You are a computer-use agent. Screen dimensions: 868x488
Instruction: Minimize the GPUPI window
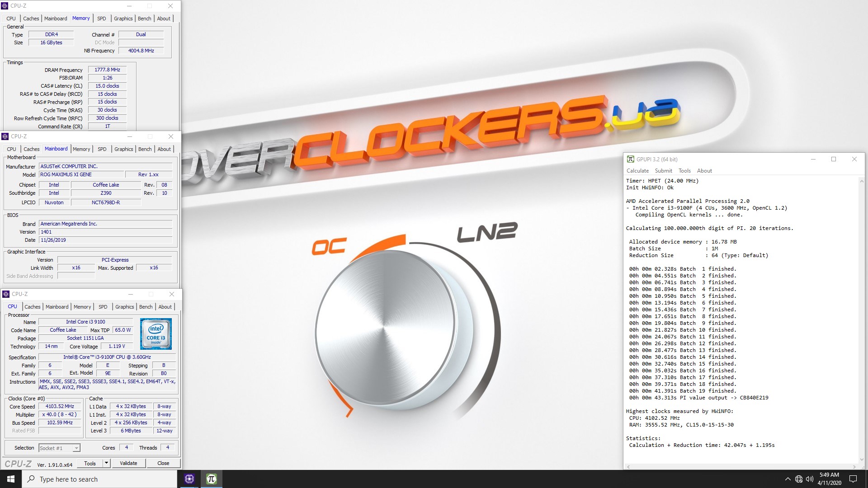coord(813,159)
